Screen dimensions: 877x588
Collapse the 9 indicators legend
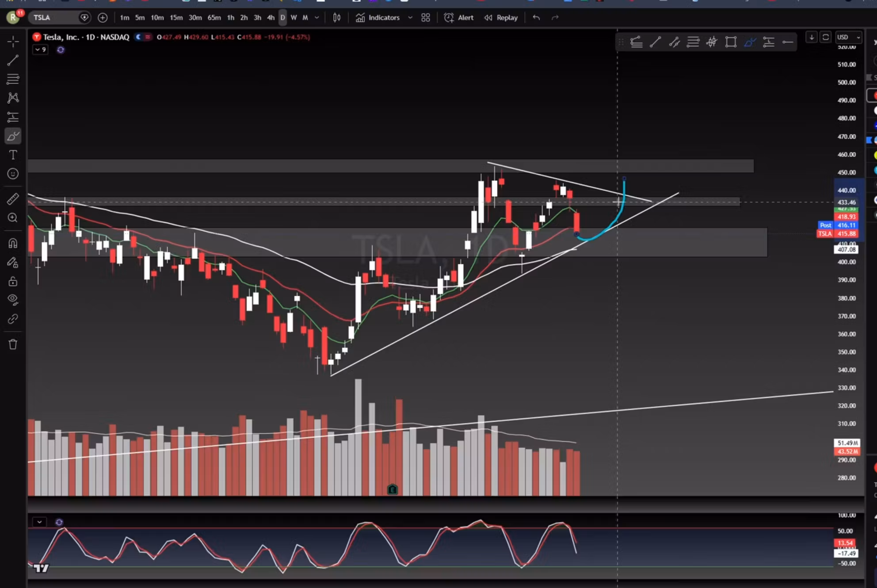(x=40, y=50)
